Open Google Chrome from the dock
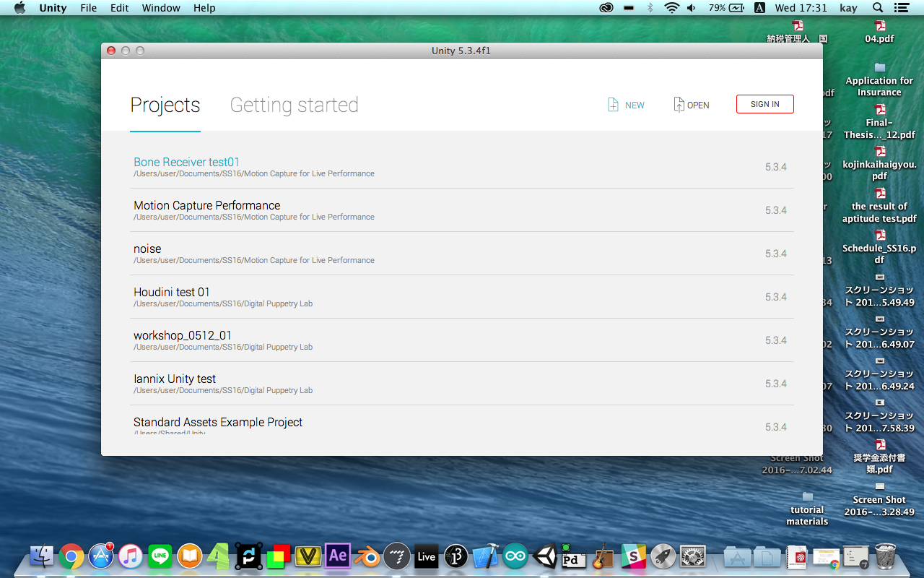The width and height of the screenshot is (924, 578). click(x=71, y=556)
